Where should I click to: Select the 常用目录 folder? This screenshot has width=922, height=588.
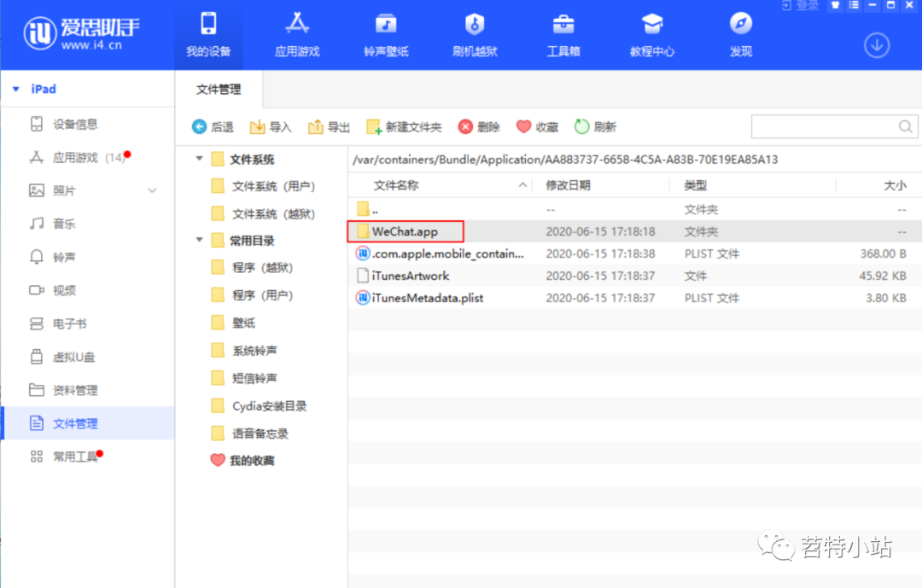coord(242,241)
